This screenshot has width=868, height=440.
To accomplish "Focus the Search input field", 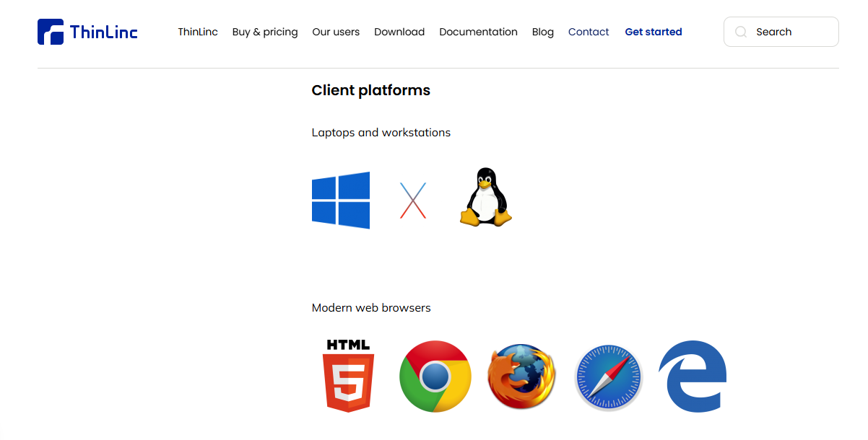I will click(x=791, y=32).
